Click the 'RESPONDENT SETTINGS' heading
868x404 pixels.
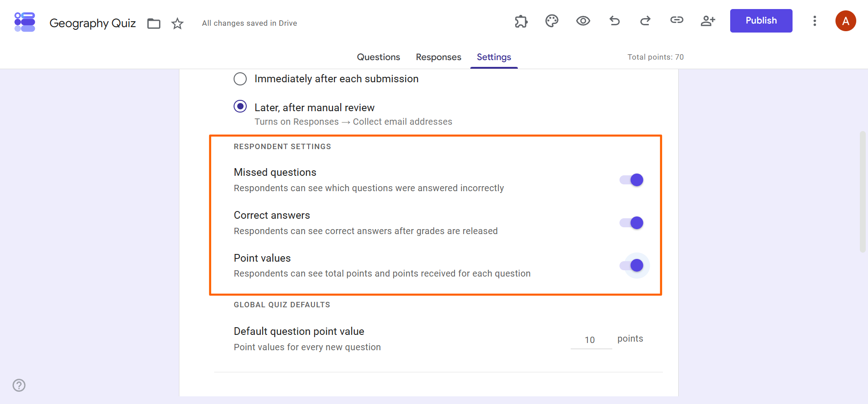click(282, 146)
